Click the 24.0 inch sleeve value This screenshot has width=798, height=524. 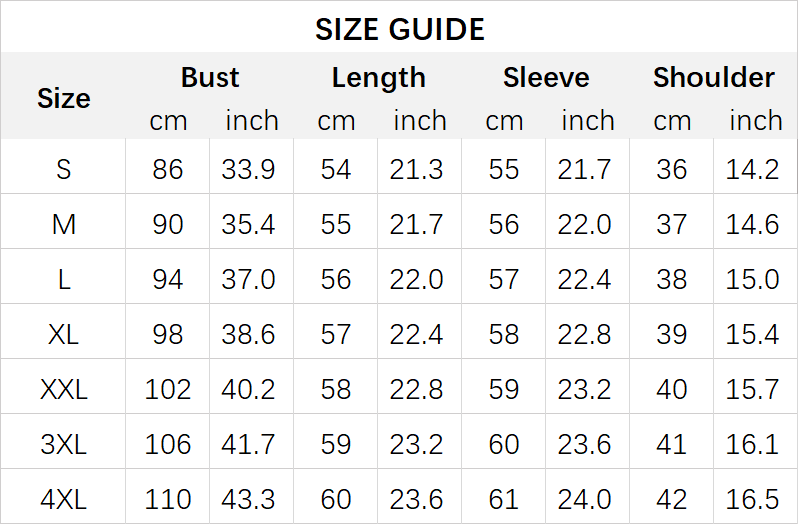[x=584, y=498]
